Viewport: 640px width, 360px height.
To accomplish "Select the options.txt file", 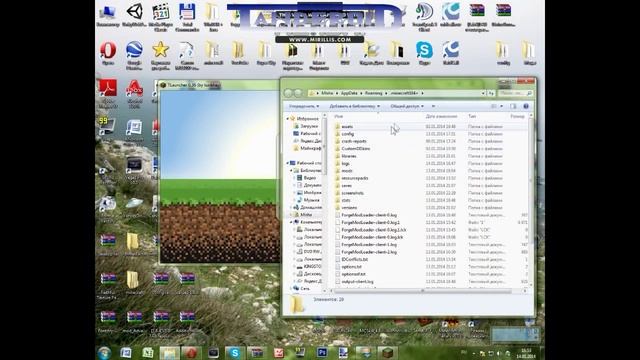I will pyautogui.click(x=351, y=267).
